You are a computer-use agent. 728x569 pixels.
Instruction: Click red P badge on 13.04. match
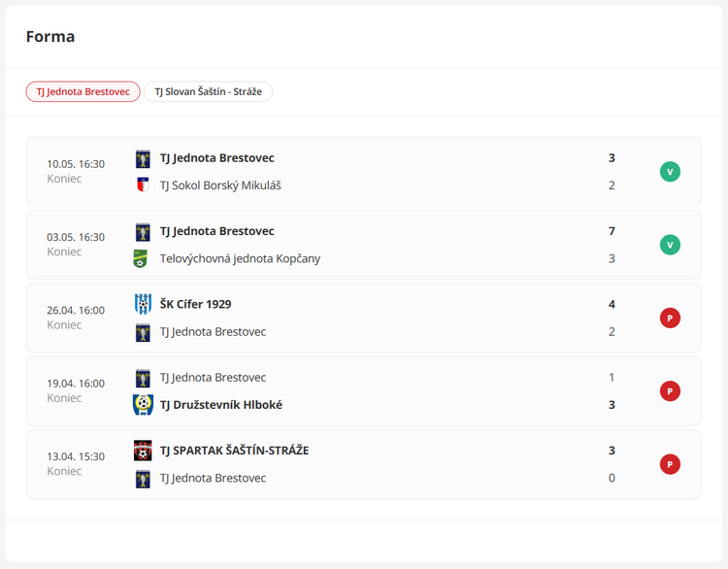coord(670,464)
